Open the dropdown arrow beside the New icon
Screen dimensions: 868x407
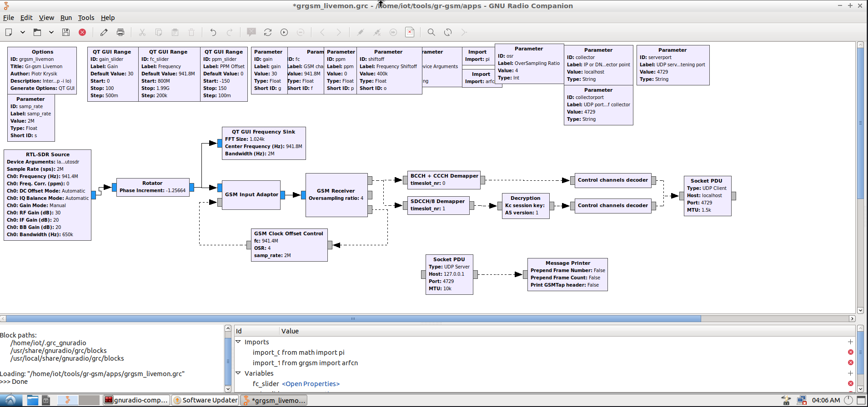point(22,32)
